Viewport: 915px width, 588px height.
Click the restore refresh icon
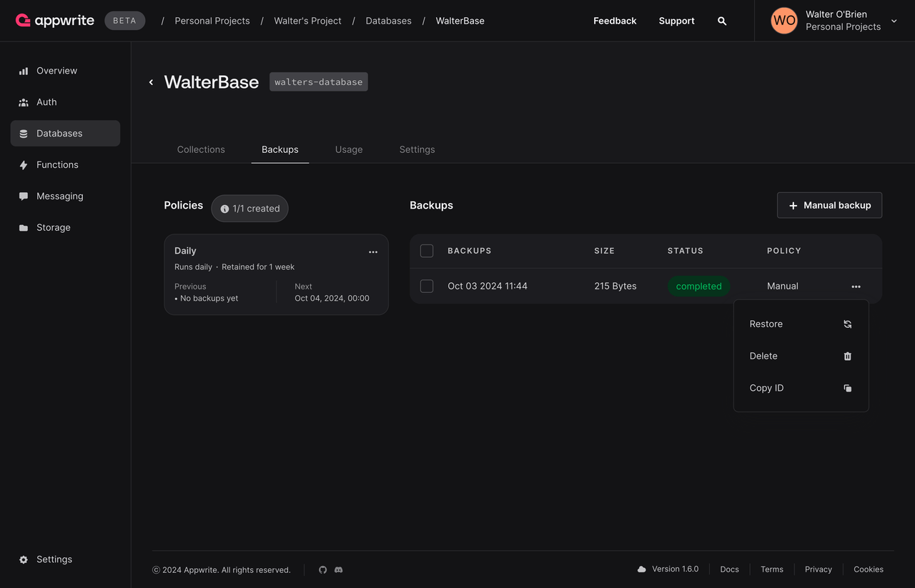pyautogui.click(x=848, y=324)
